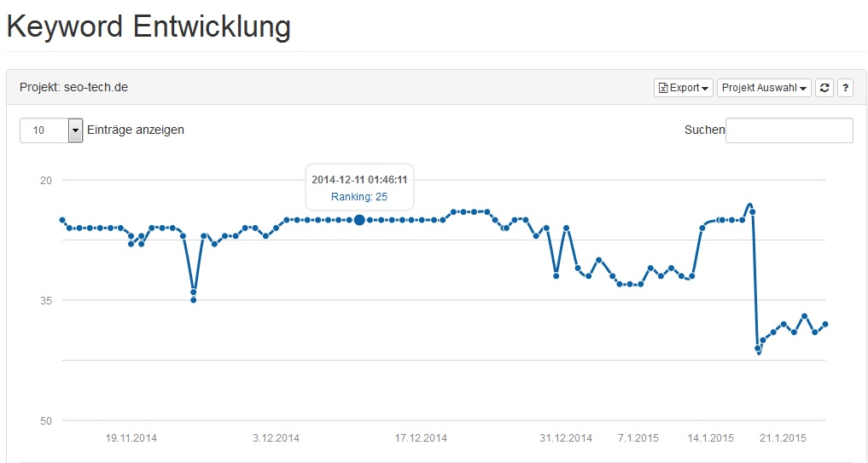Expand the Projekt Auswahl dropdown

[x=764, y=88]
